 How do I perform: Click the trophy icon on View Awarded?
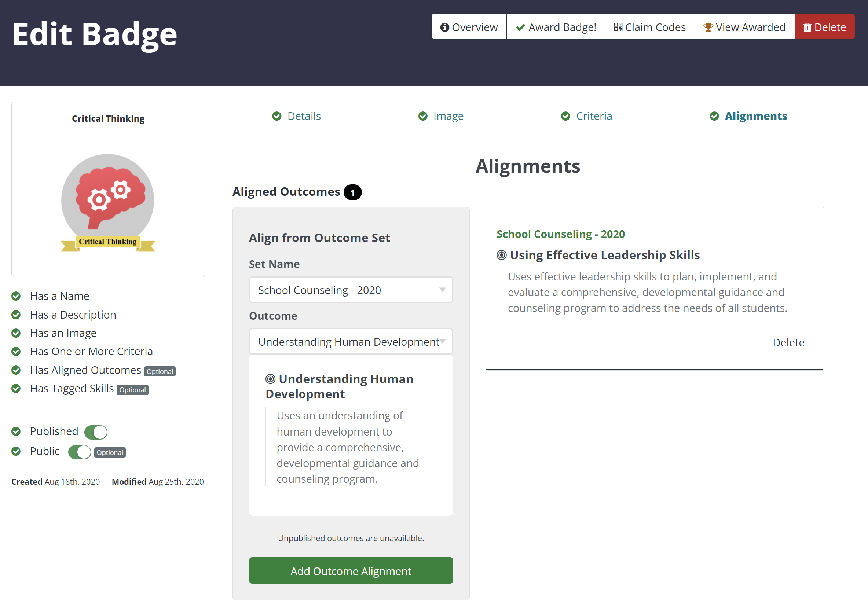click(x=708, y=27)
